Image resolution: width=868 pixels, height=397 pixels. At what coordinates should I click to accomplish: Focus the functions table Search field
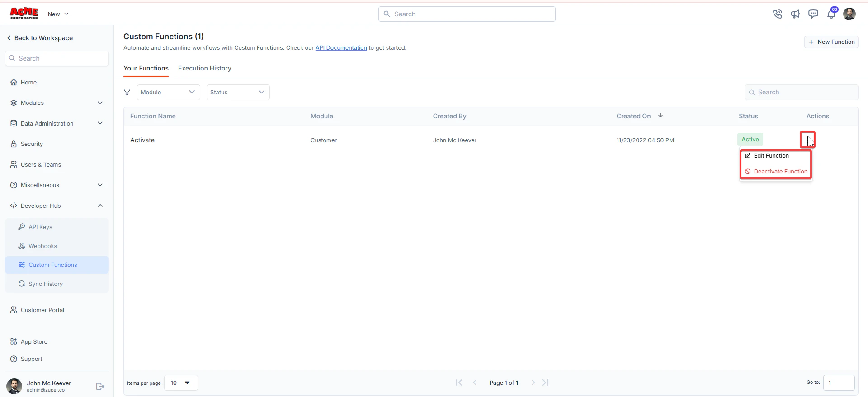(801, 93)
